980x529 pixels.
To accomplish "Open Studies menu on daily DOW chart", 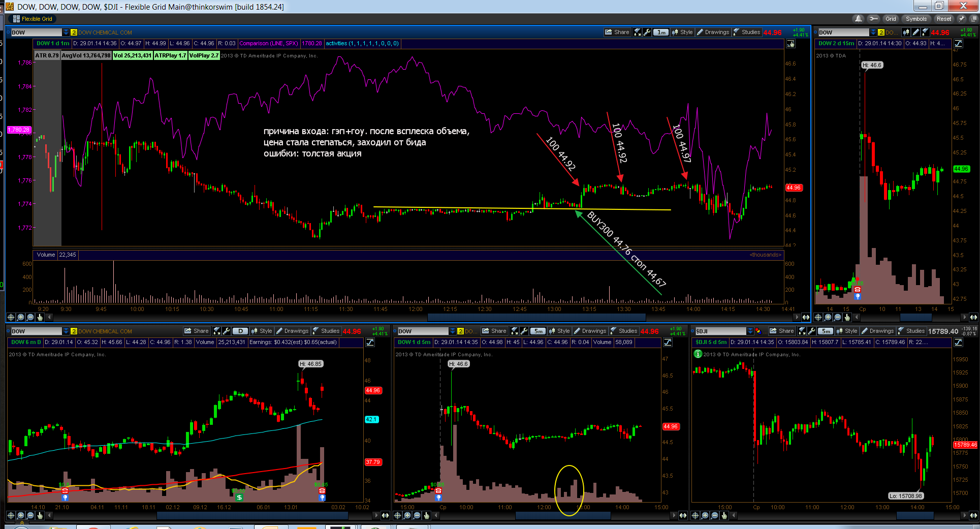I will coord(326,331).
